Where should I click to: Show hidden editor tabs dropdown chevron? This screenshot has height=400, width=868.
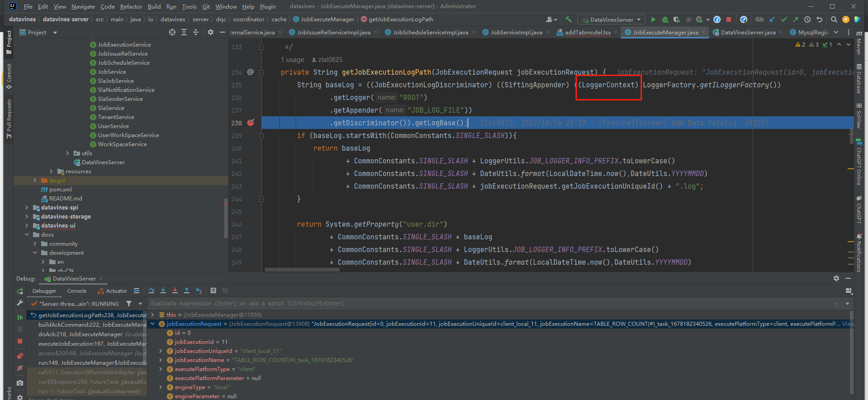tap(836, 32)
